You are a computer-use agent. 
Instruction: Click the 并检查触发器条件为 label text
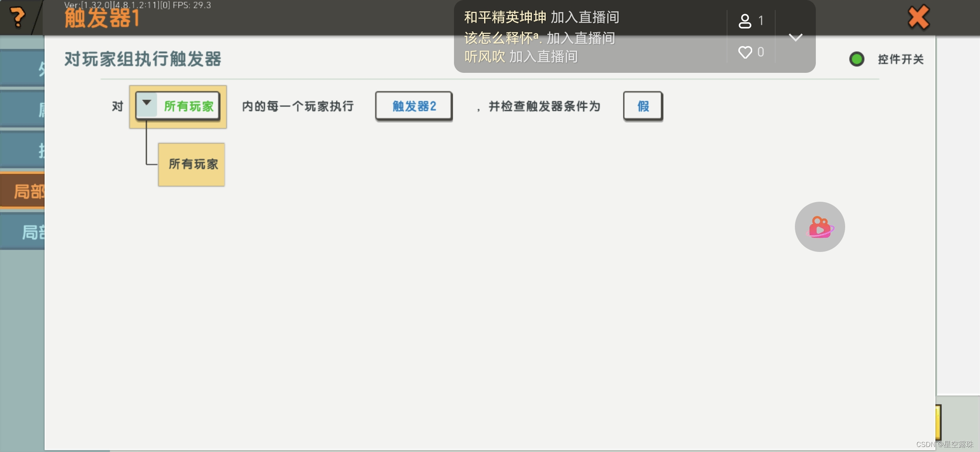[544, 106]
